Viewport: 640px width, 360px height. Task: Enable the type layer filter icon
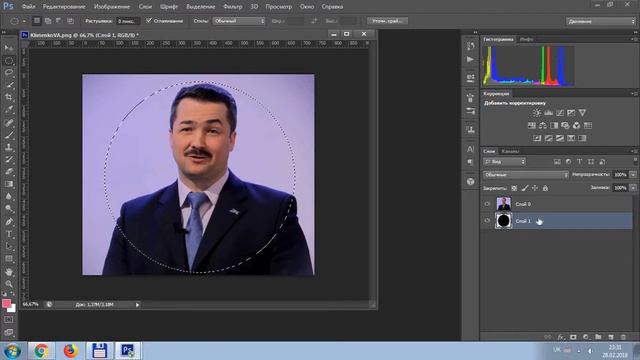tap(580, 162)
